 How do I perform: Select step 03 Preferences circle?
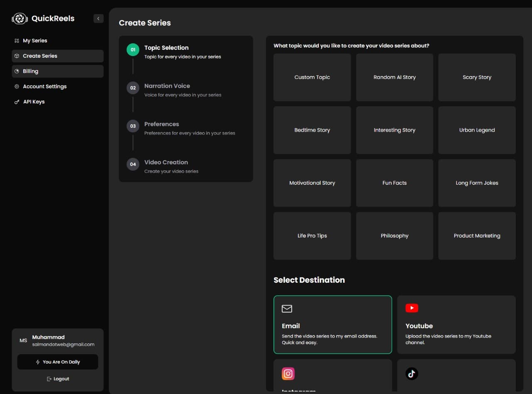133,126
